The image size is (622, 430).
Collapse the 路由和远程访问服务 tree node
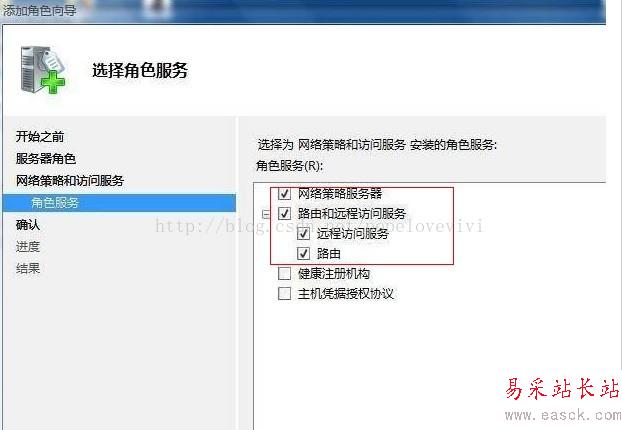pos(266,214)
